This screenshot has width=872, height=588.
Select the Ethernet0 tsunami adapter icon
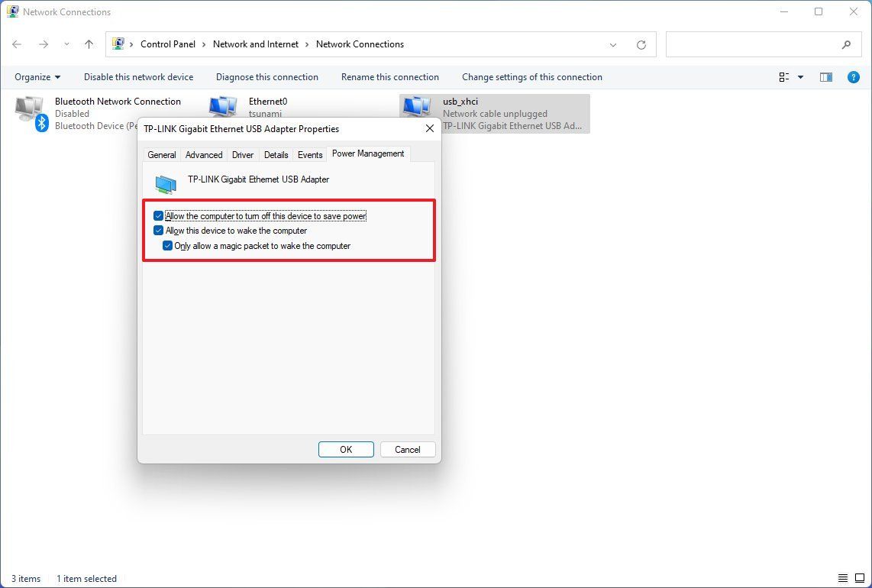click(223, 107)
